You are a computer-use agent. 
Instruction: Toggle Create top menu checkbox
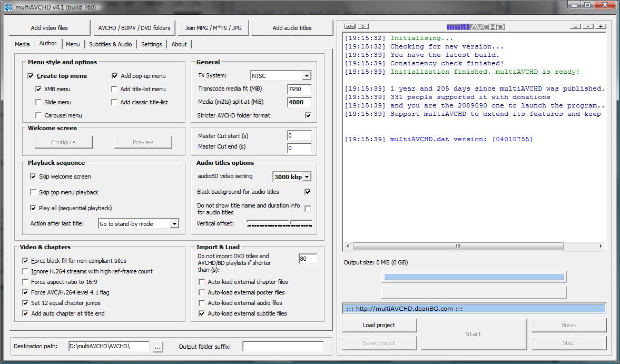point(31,76)
